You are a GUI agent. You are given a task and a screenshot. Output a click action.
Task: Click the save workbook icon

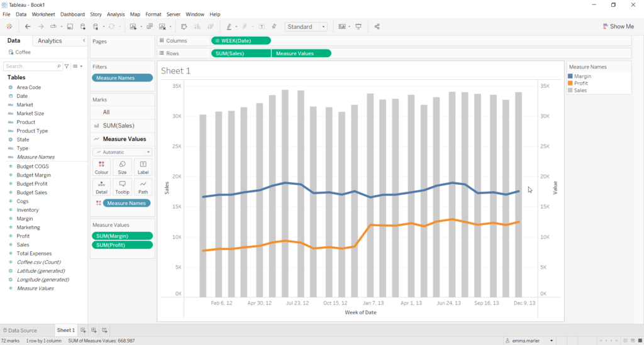coord(70,26)
